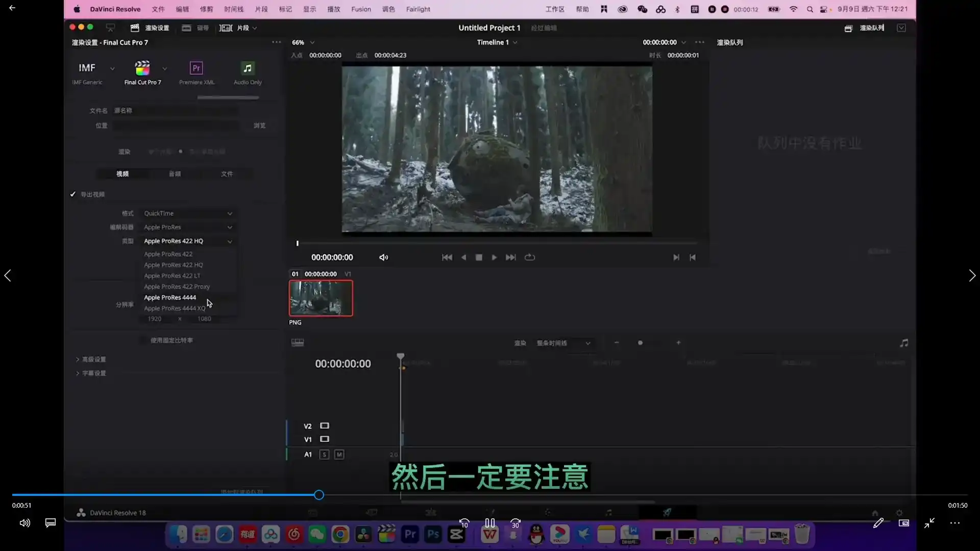Image resolution: width=980 pixels, height=551 pixels.
Task: Select Apple ProRes 4444 from the list
Action: 170,297
